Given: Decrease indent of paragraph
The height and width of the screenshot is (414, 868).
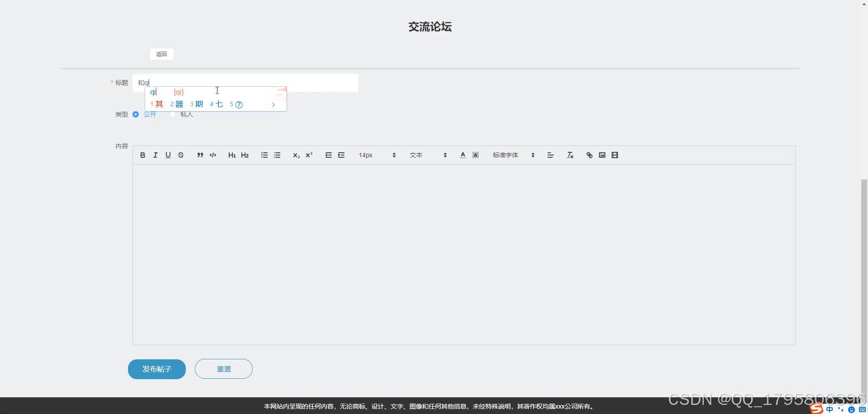Looking at the screenshot, I should coord(329,155).
